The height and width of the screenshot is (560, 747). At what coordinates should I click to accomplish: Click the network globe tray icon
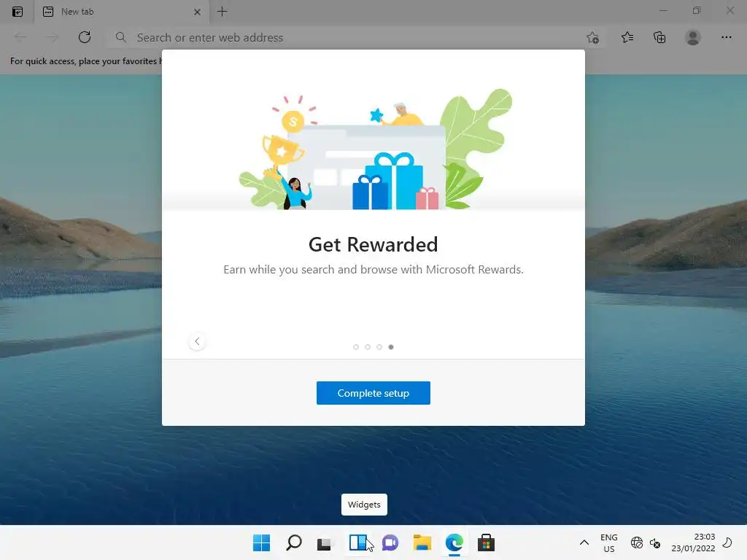pos(636,542)
